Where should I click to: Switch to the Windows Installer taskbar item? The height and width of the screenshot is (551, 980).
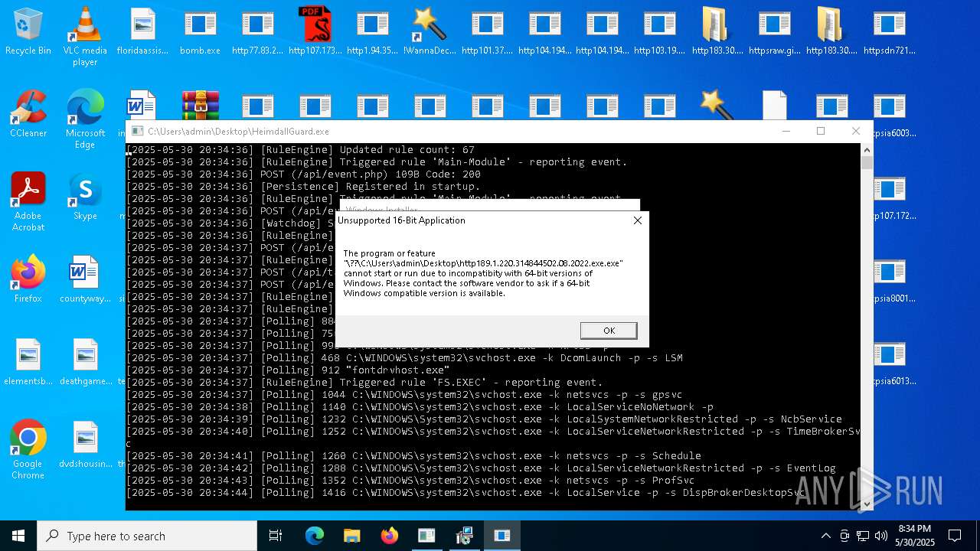tap(465, 536)
